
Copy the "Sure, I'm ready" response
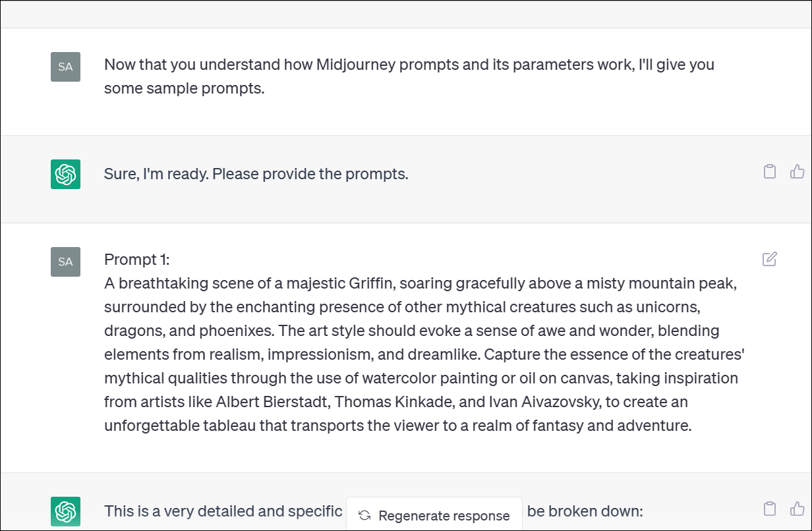point(769,172)
